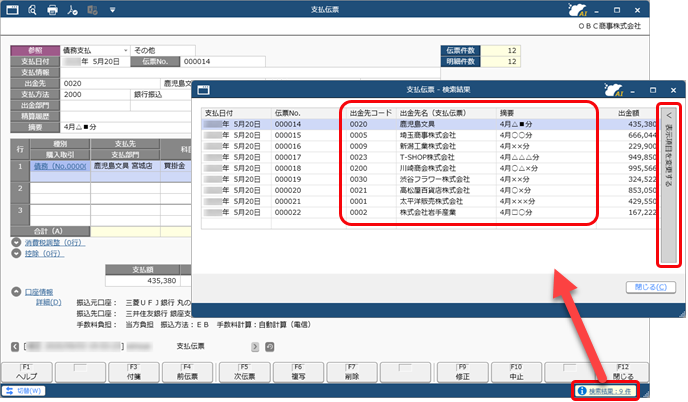The width and height of the screenshot is (688, 402).
Task: Expand the 表示項目を変更する side panel
Action: (x=669, y=184)
